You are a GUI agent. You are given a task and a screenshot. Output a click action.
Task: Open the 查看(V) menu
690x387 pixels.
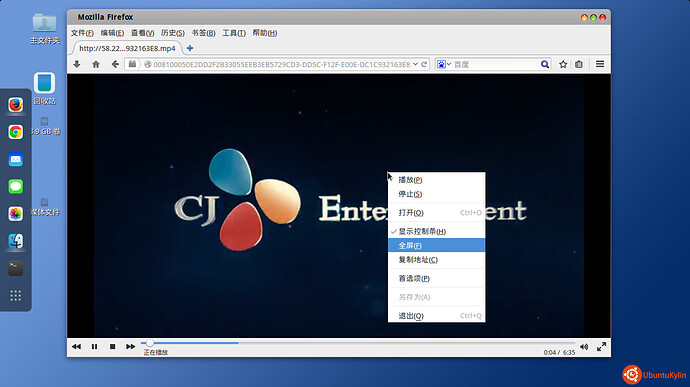(x=142, y=33)
